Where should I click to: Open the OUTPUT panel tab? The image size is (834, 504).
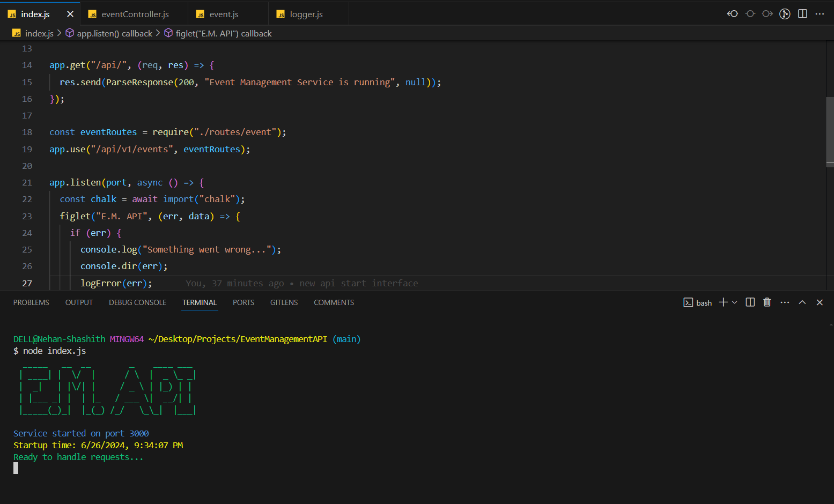coord(79,302)
